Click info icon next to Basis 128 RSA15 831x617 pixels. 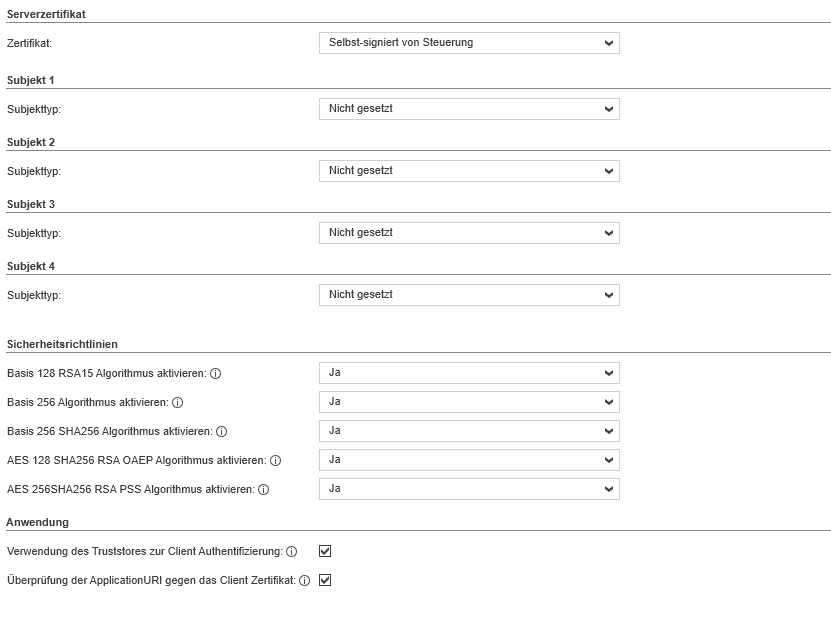point(215,374)
